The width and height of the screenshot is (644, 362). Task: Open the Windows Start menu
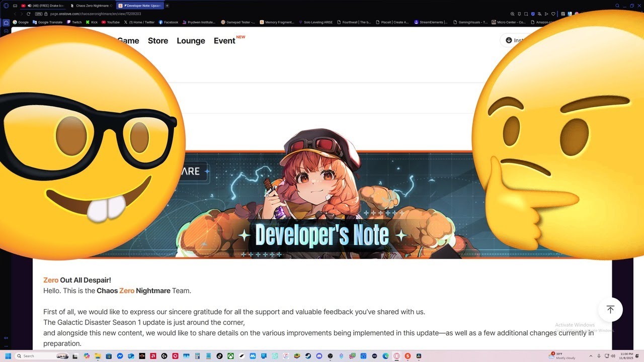(8, 356)
